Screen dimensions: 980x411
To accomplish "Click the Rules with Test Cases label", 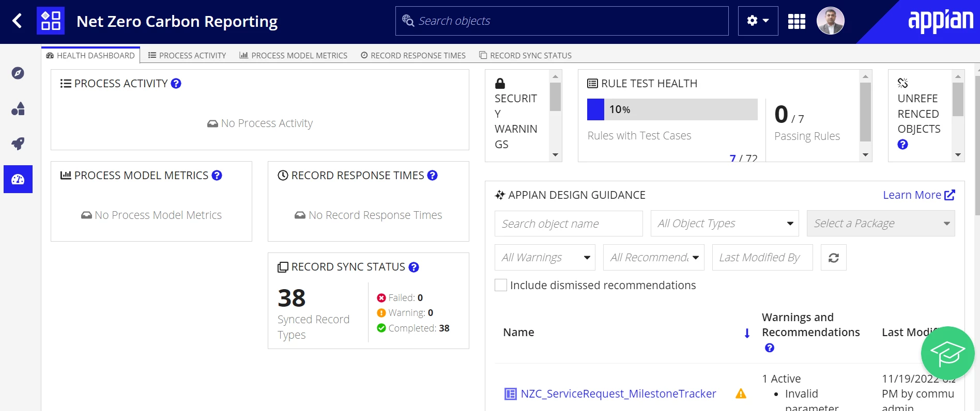I will (x=639, y=136).
